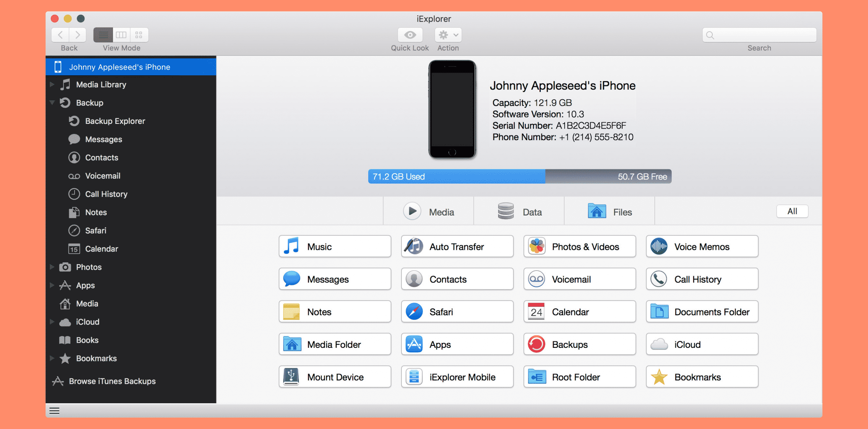Switch to icon grid view mode
The width and height of the screenshot is (868, 429).
139,35
